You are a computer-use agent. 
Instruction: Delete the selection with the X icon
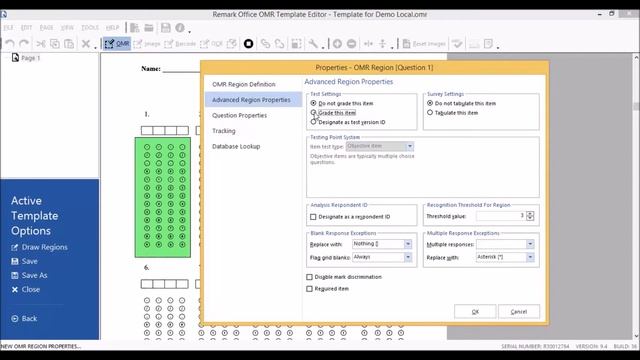coord(86,44)
